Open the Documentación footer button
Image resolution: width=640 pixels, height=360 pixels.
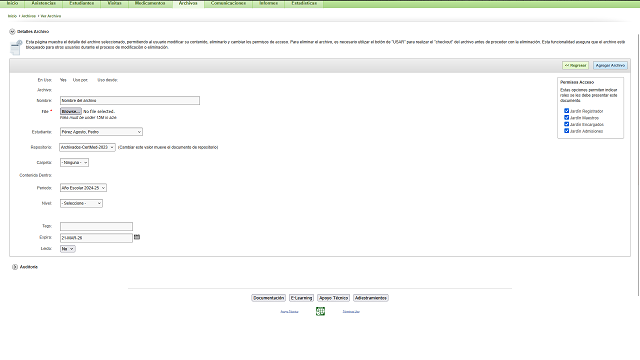coord(269,298)
